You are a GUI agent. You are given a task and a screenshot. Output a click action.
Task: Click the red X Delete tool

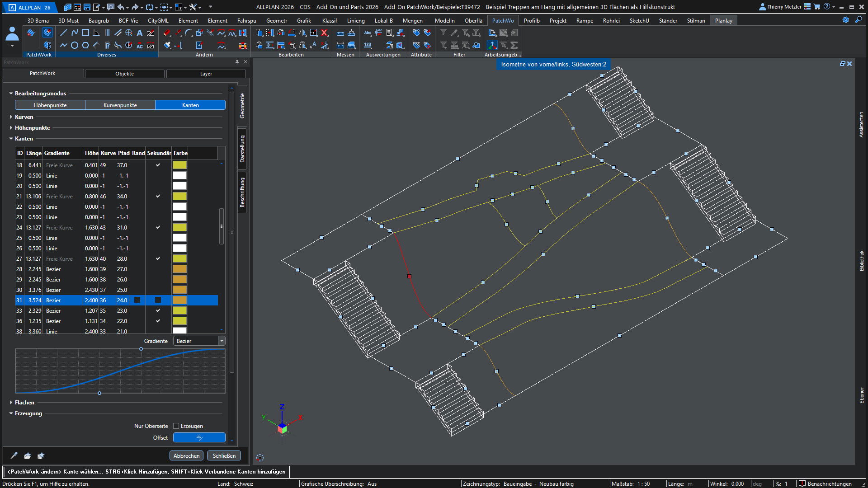coord(324,33)
